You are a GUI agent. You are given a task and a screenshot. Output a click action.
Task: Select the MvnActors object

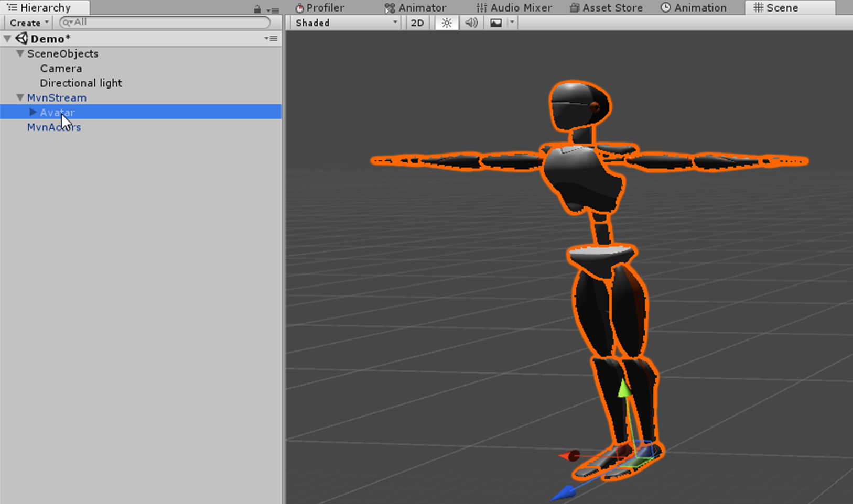pyautogui.click(x=54, y=127)
